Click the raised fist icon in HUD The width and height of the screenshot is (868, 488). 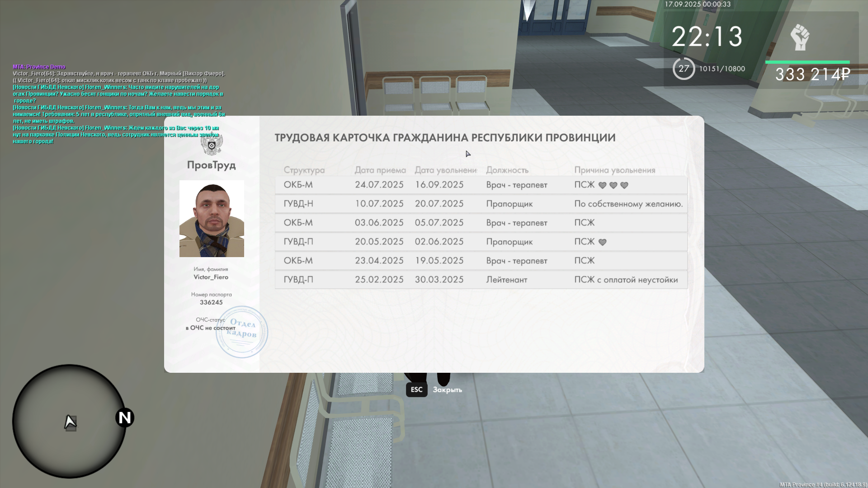coord(799,37)
